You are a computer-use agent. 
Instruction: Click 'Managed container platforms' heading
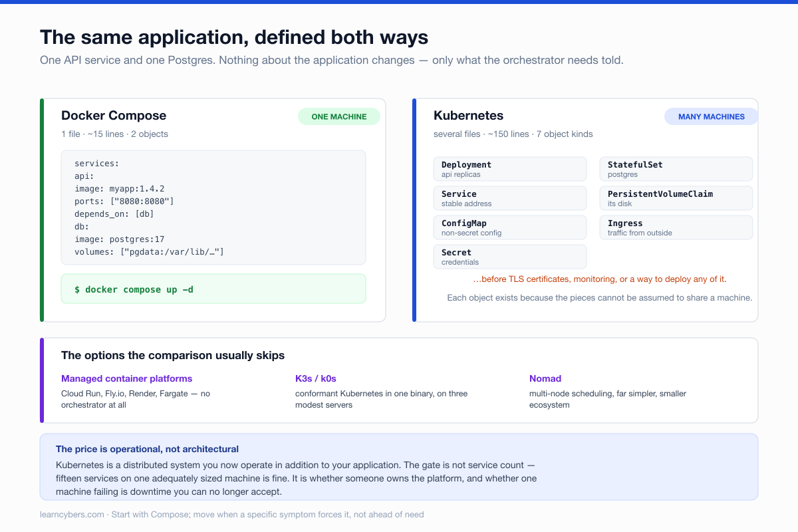click(126, 378)
